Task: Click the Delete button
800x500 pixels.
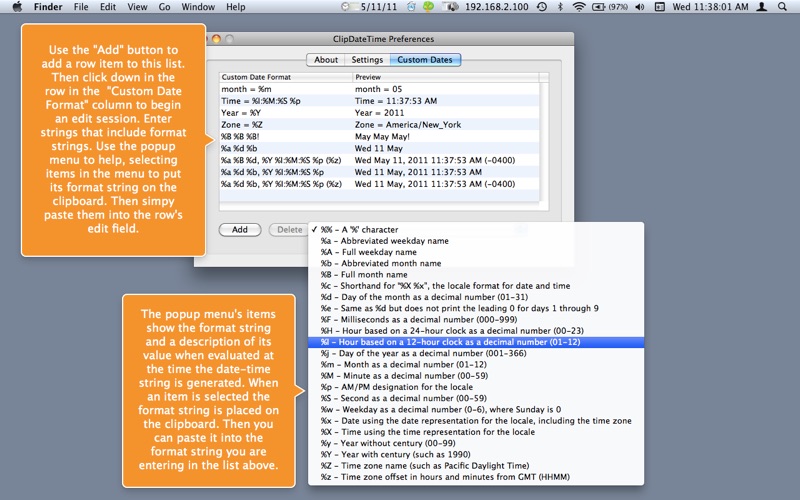Action: (289, 230)
